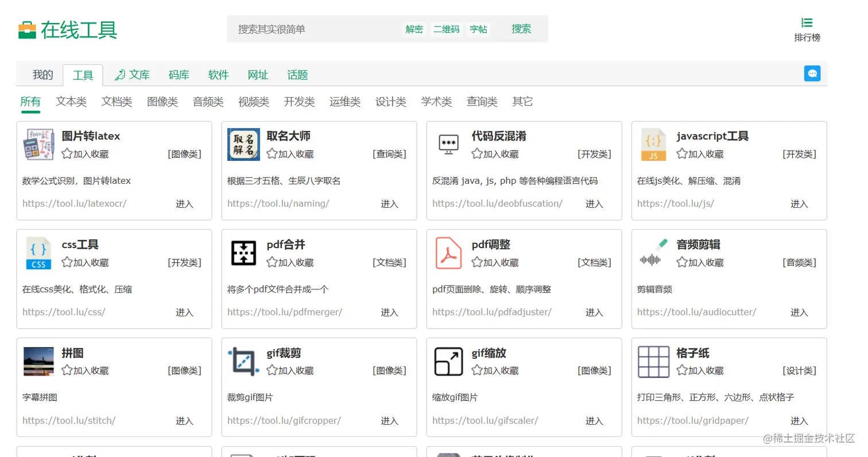Click the 在线工具 briefcase logo icon
This screenshot has width=868, height=457.
[27, 30]
